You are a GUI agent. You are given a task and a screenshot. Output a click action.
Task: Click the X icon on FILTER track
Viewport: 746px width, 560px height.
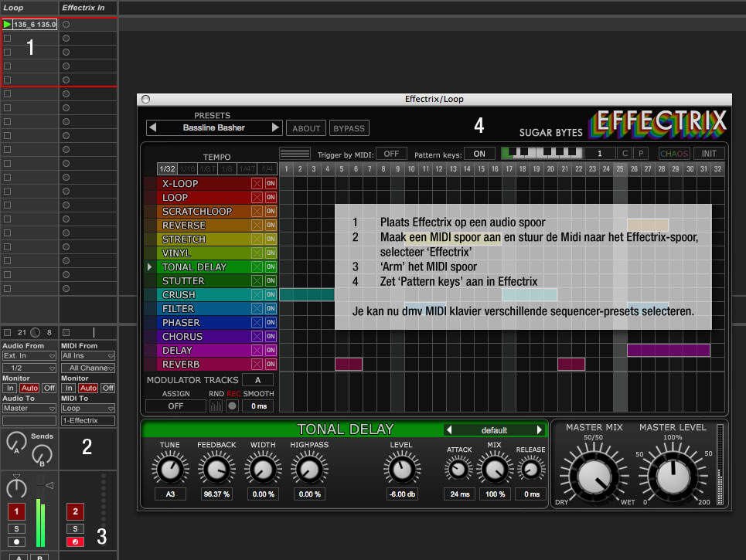[257, 308]
